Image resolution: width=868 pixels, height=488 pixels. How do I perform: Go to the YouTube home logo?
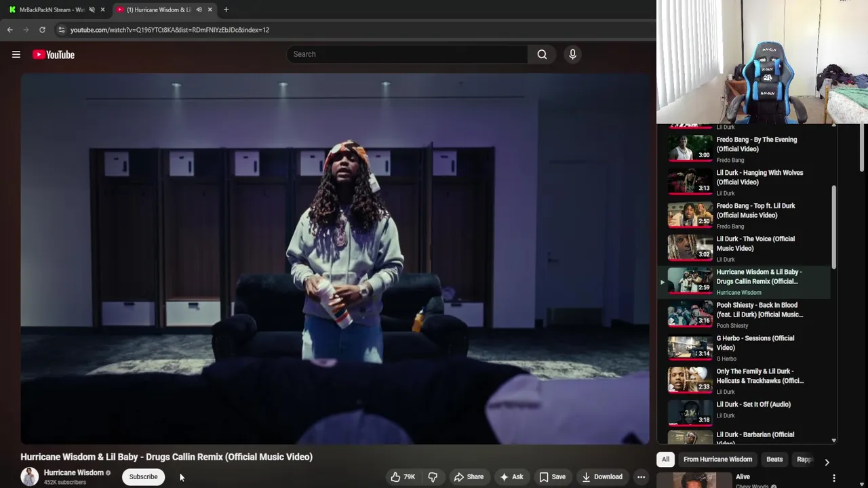[53, 54]
